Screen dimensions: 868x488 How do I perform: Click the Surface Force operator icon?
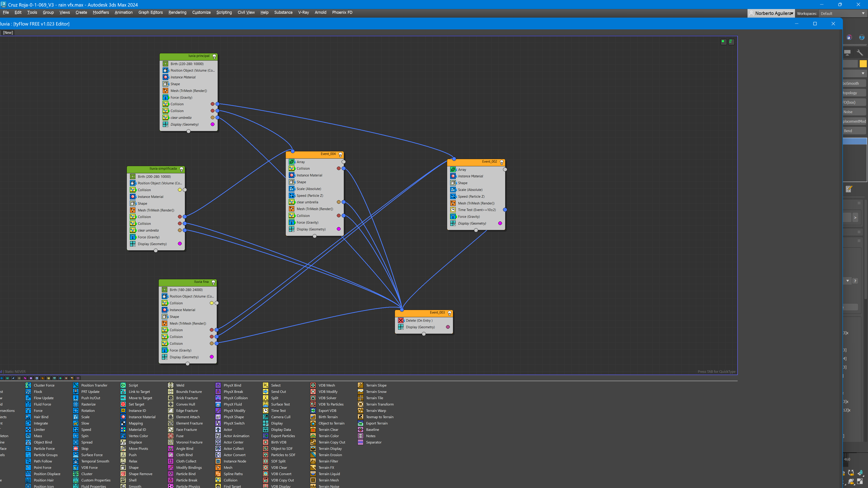coord(76,455)
